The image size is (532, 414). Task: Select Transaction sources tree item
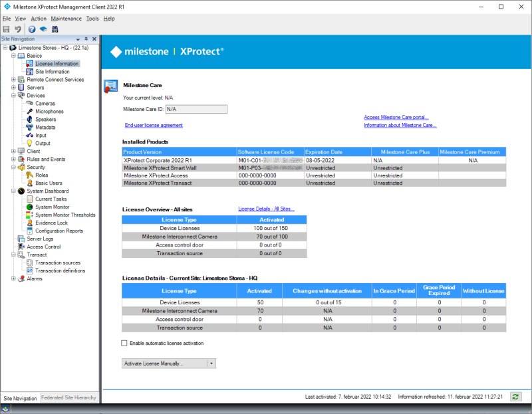58,262
